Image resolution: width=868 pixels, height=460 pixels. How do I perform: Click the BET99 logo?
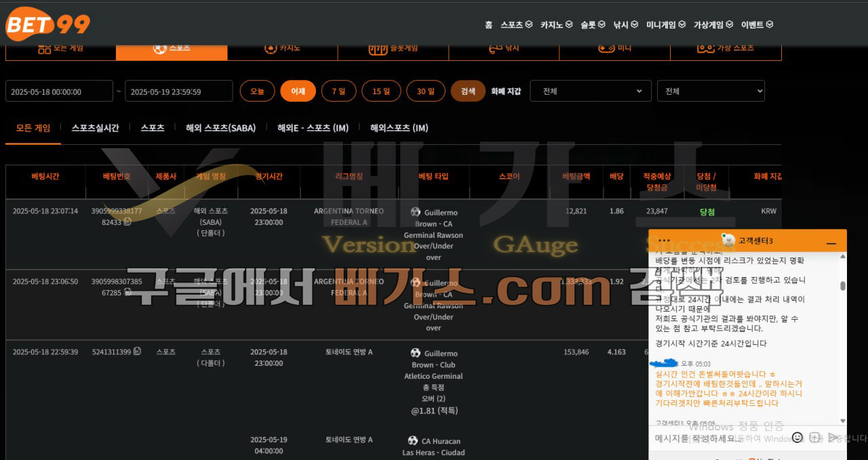pyautogui.click(x=47, y=24)
